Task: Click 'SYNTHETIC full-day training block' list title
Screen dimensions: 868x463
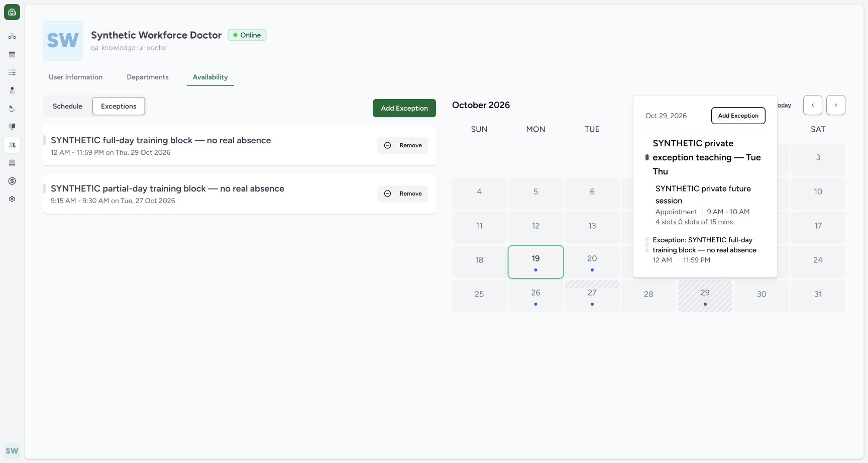Action: click(161, 140)
